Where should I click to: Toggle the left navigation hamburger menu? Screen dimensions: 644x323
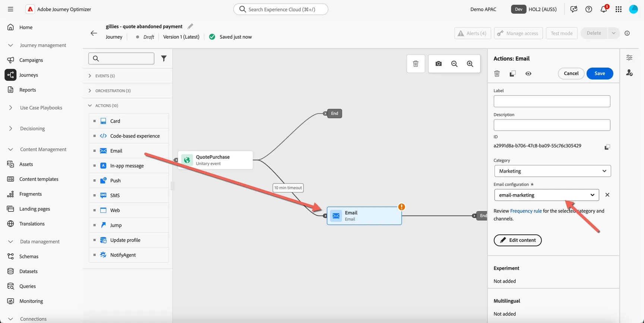pos(10,9)
